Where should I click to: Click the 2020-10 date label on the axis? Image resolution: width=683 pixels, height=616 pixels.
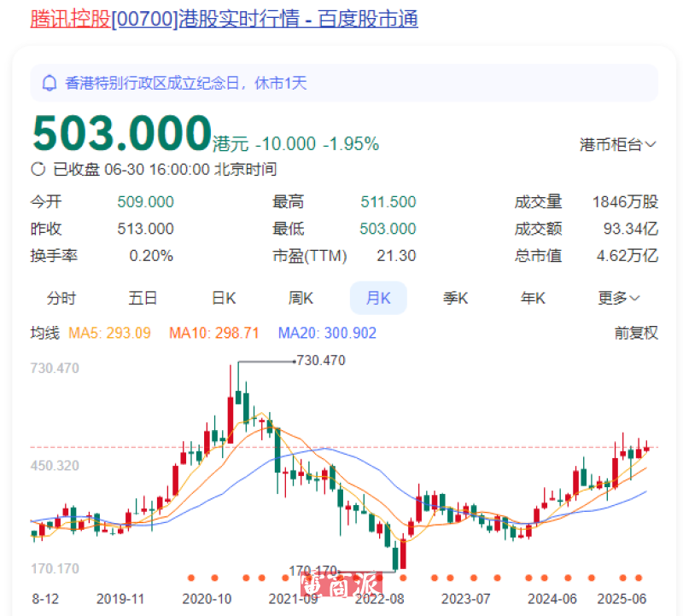click(x=207, y=599)
